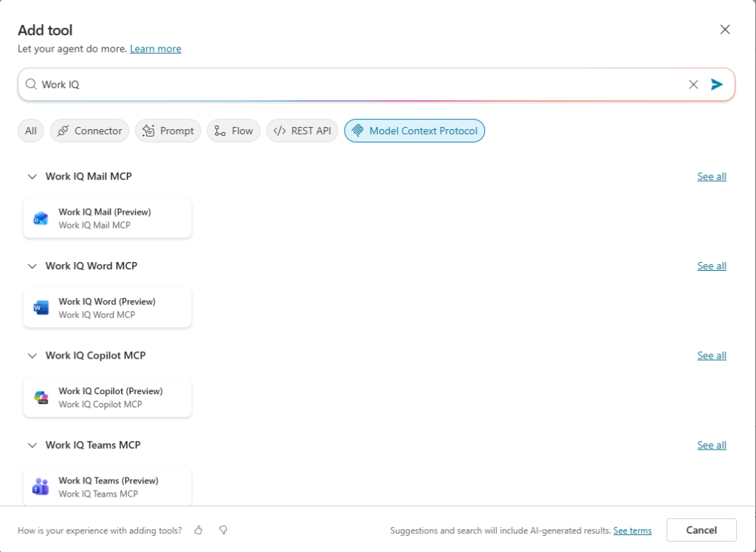This screenshot has width=756, height=552.
Task: Click the Copilot icon on Work IQ Copilot card
Action: point(41,397)
